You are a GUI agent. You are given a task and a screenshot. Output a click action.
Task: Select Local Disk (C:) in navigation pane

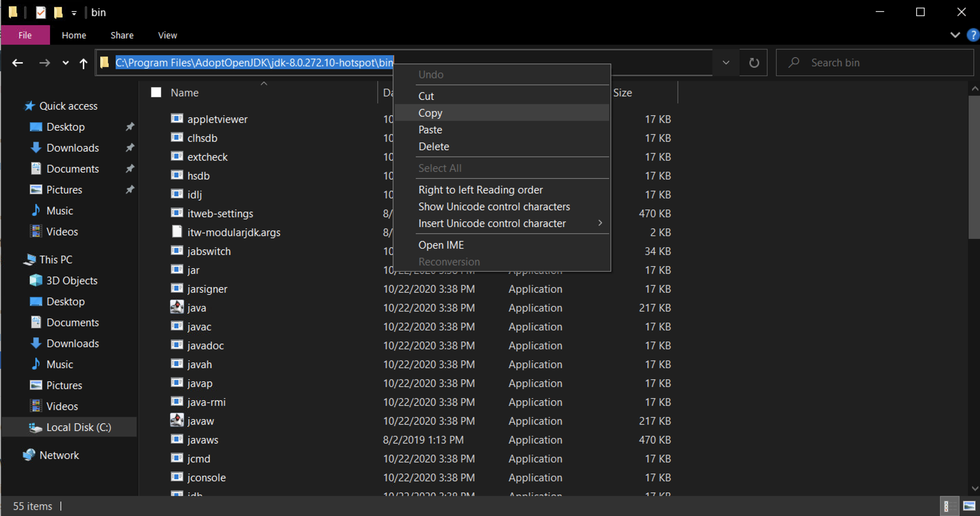coord(78,428)
